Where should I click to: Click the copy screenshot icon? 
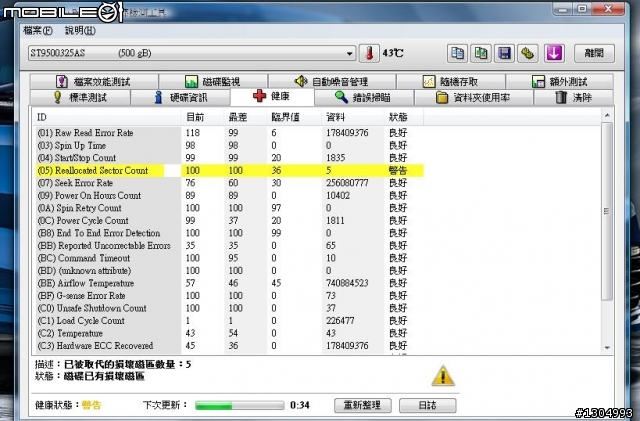(x=481, y=53)
